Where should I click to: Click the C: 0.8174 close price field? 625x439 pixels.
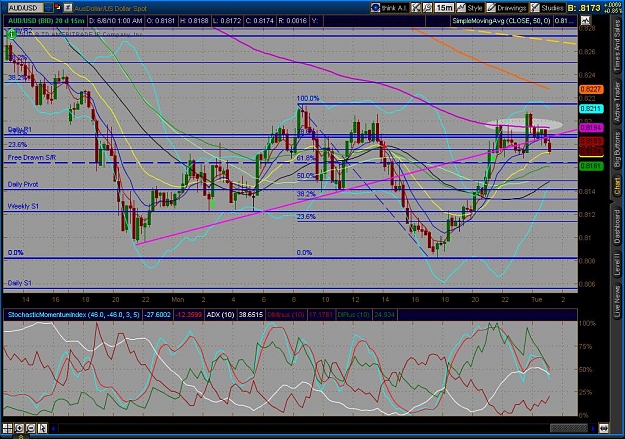(x=260, y=21)
